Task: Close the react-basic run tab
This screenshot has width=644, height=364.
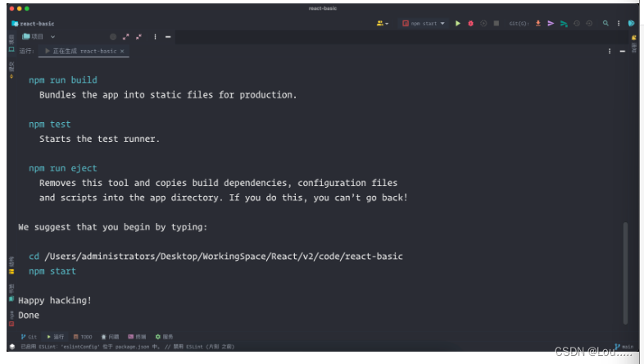Action: (122, 52)
